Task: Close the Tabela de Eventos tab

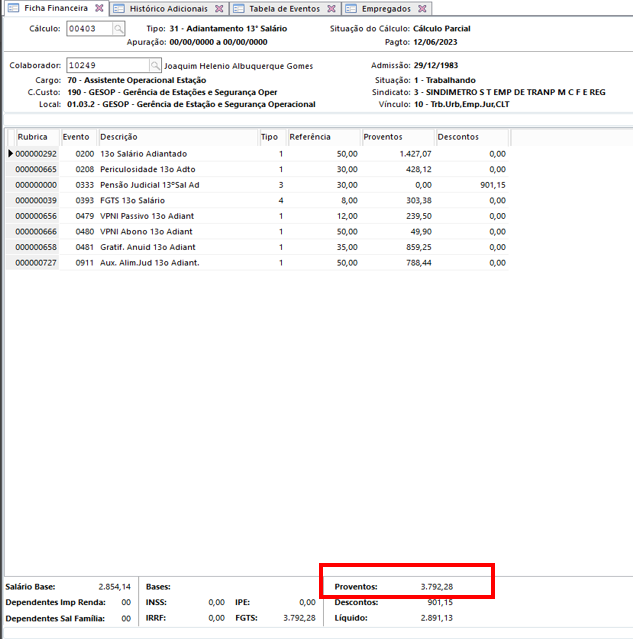Action: pyautogui.click(x=331, y=9)
